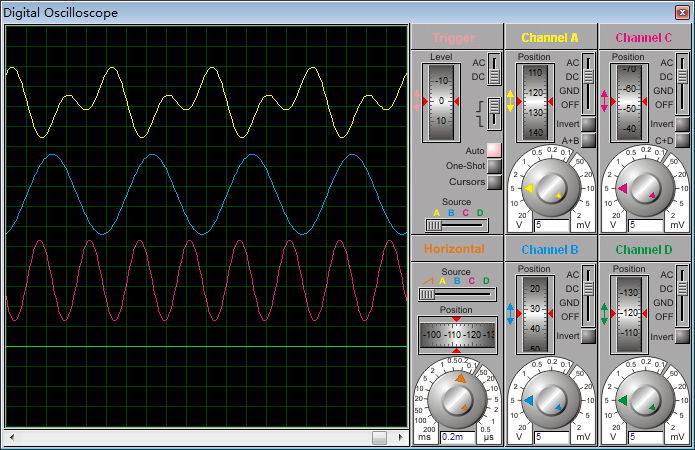
Task: Toggle the C+D button on Channel C
Action: [680, 140]
